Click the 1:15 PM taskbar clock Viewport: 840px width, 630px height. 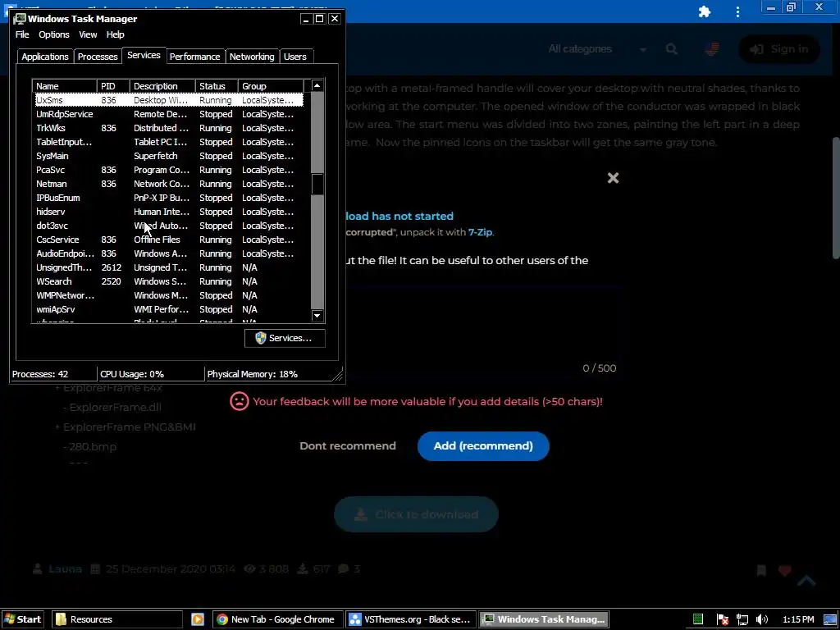pos(798,619)
